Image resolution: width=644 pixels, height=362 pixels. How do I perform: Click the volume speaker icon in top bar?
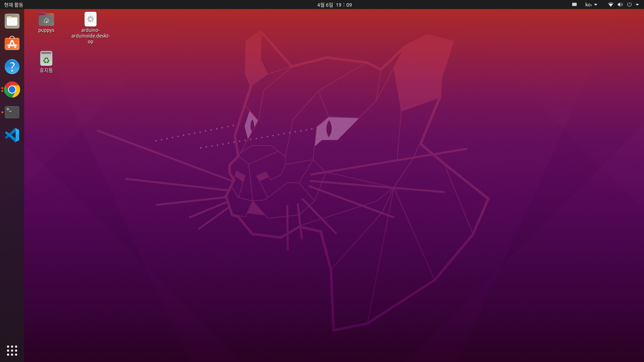point(620,5)
